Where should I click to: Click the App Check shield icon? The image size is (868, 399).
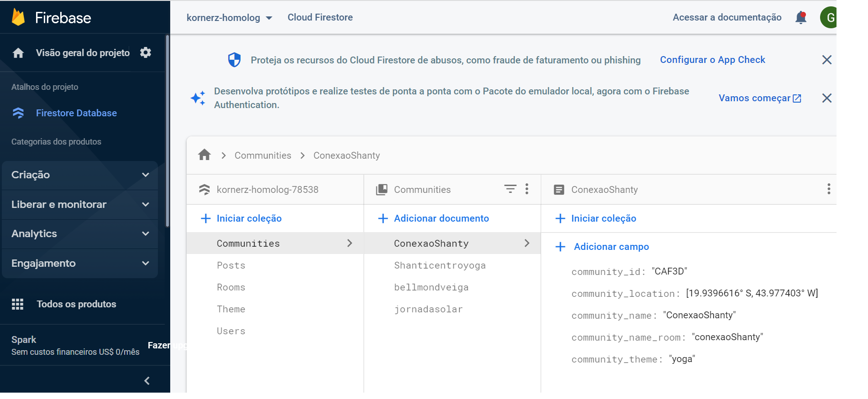(x=234, y=60)
